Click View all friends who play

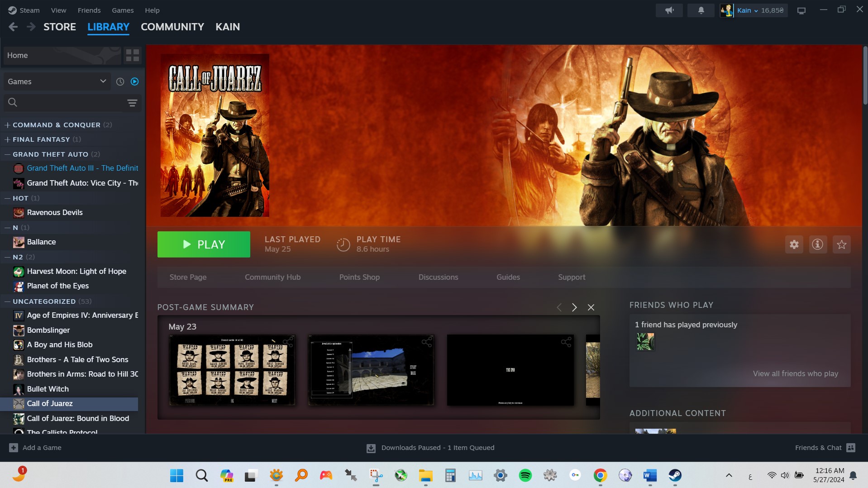[x=795, y=373]
